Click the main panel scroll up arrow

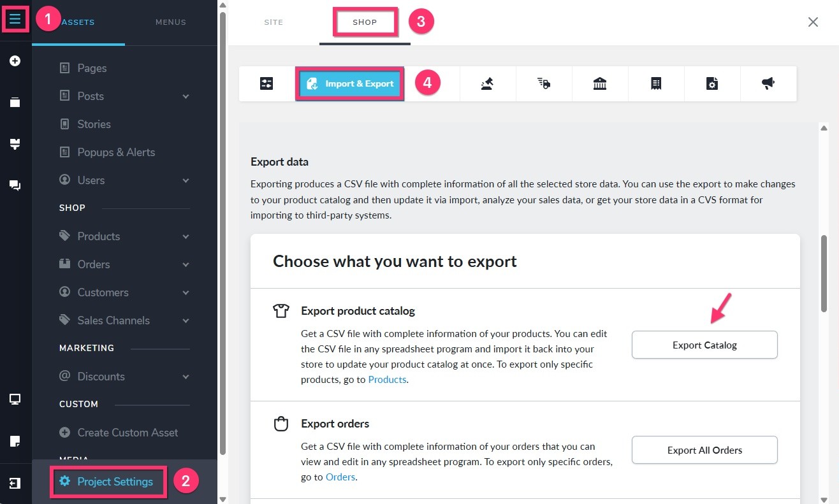824,128
